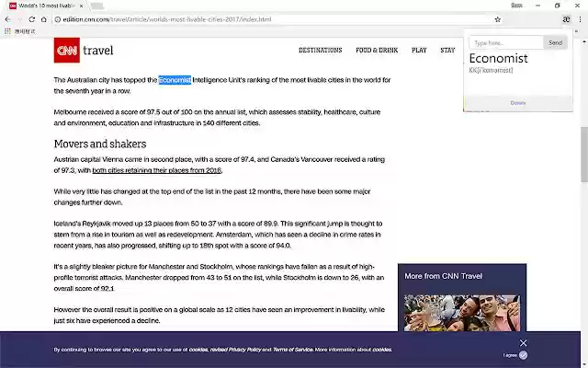The image size is (588, 368).
Task: Click the KK phonetic transcription text
Action: (491, 70)
